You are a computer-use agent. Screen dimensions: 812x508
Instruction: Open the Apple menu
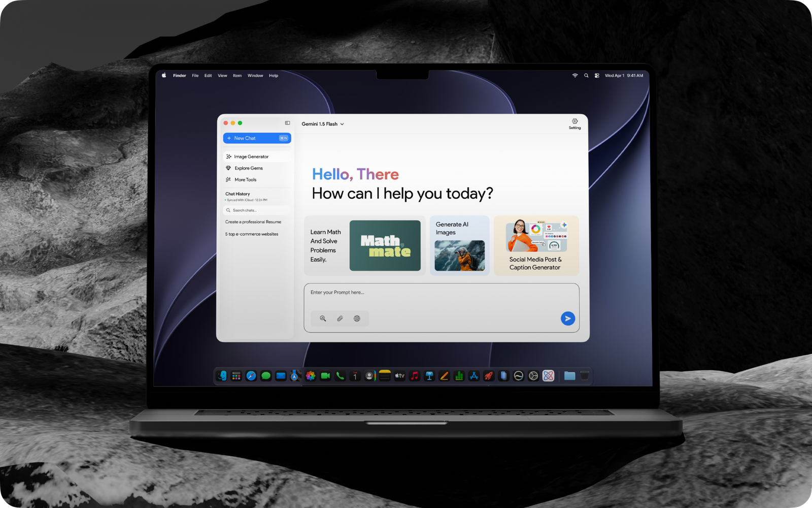(164, 75)
